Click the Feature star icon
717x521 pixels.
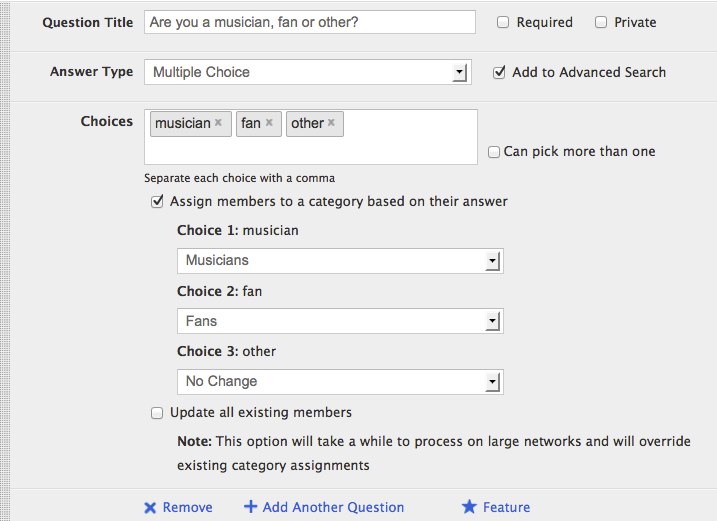point(469,506)
